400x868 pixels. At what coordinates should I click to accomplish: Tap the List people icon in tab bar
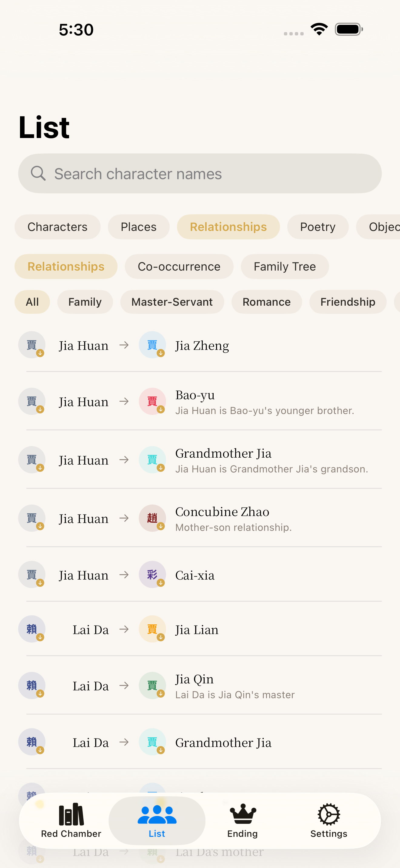pyautogui.click(x=157, y=815)
